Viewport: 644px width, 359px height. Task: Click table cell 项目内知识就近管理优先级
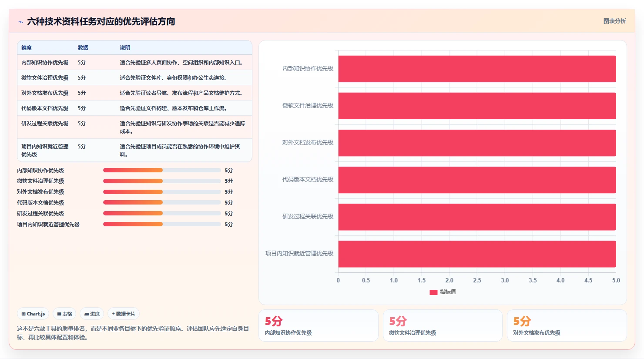coord(45,151)
